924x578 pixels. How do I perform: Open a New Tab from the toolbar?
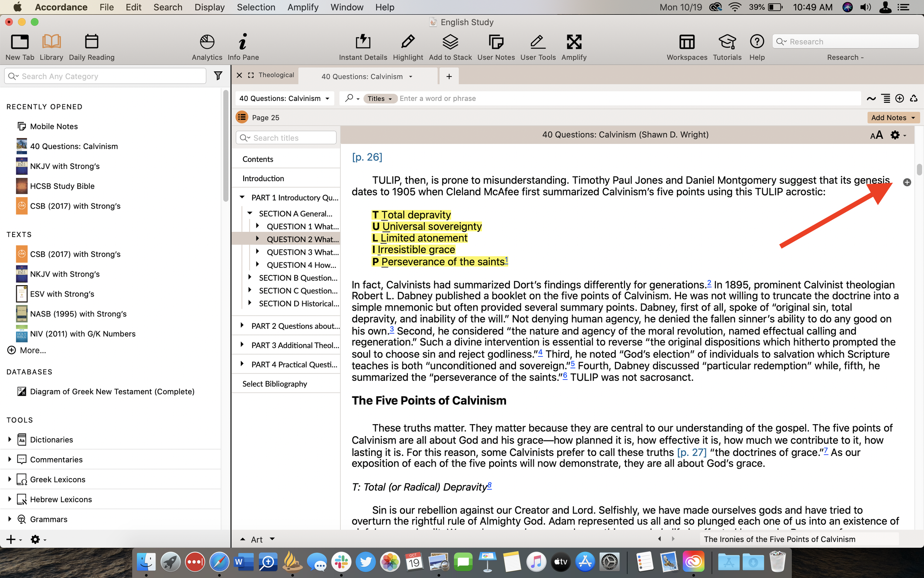(x=20, y=47)
